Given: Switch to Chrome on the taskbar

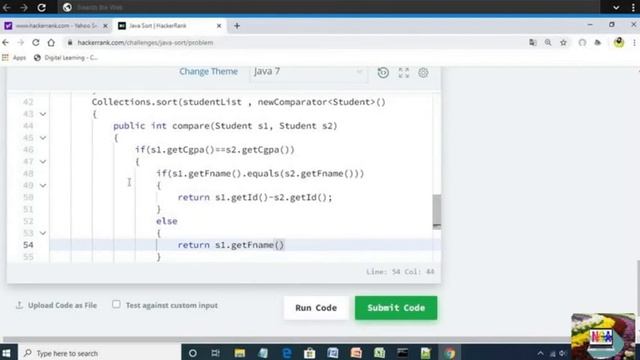Looking at the screenshot, I should click(449, 353).
